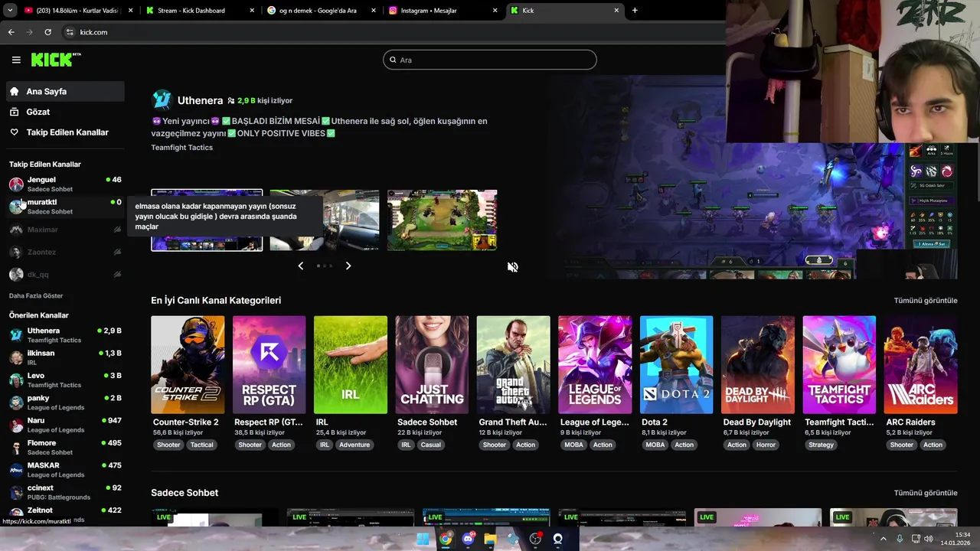View all top live categories

926,301
